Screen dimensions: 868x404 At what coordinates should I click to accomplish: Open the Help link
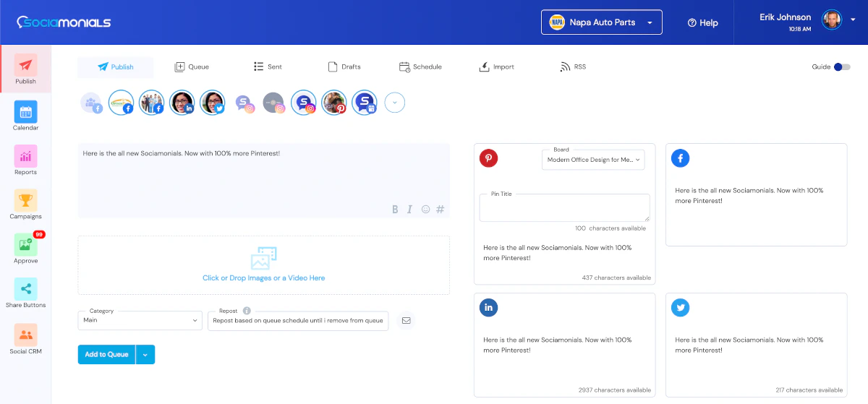click(702, 23)
